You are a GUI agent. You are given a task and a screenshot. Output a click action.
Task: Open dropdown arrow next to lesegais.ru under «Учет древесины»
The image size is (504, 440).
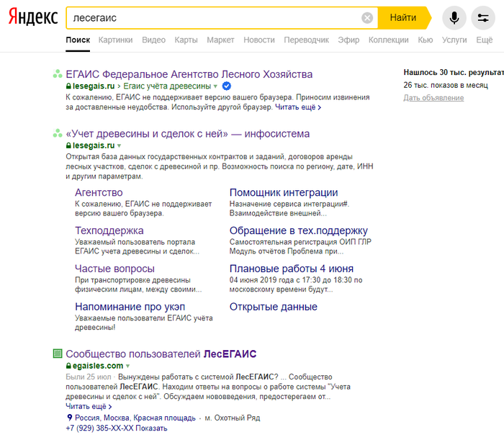(x=120, y=146)
